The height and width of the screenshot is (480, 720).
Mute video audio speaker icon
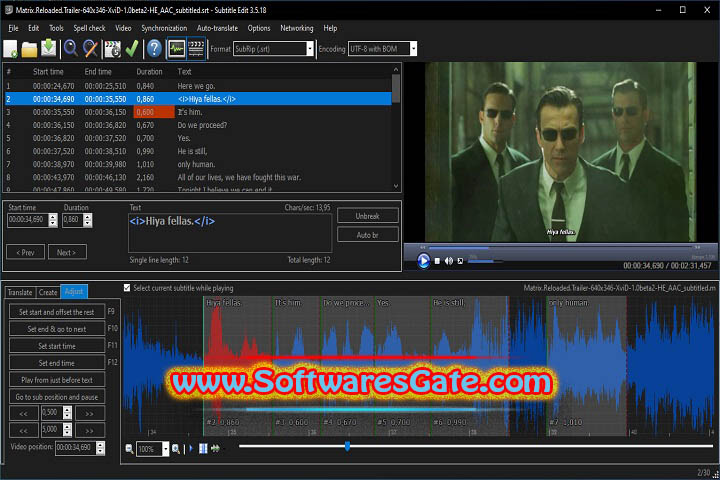pyautogui.click(x=449, y=261)
